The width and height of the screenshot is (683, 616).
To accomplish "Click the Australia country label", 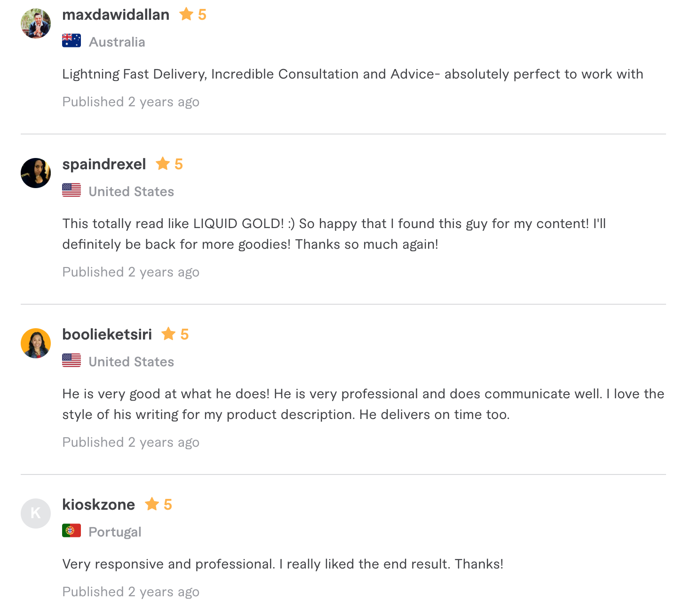I will click(x=117, y=42).
